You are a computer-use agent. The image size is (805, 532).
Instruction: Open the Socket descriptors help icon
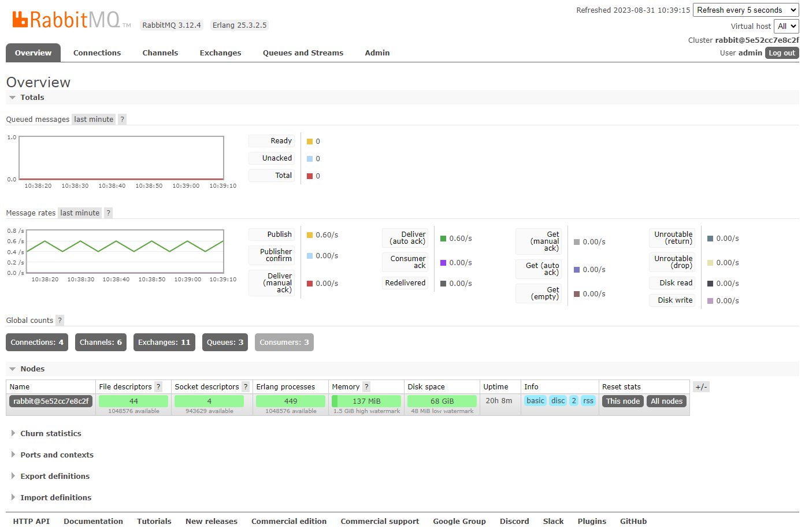[246, 386]
